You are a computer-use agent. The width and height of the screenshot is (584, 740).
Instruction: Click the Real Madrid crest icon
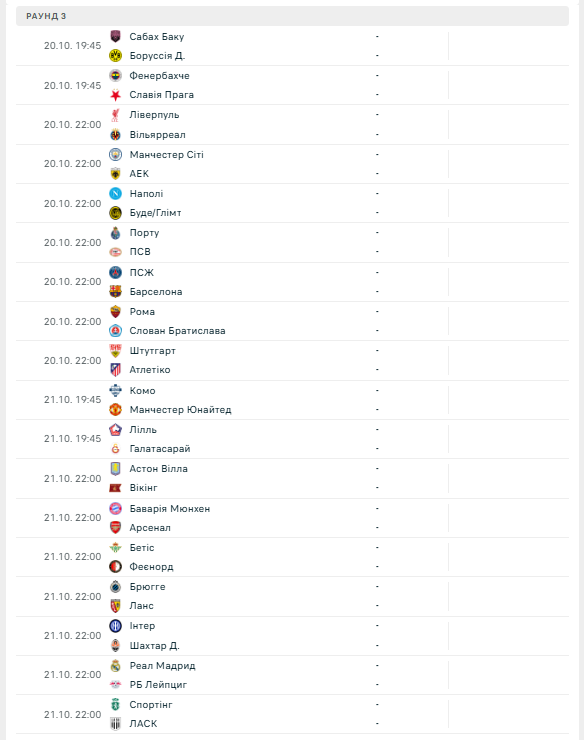115,665
